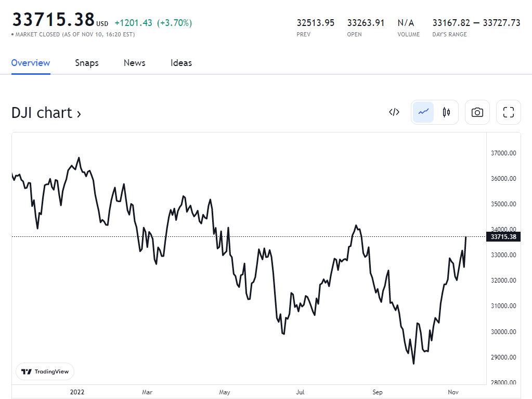Click the embed code icon
Viewport: 532px width, 399px height.
394,112
